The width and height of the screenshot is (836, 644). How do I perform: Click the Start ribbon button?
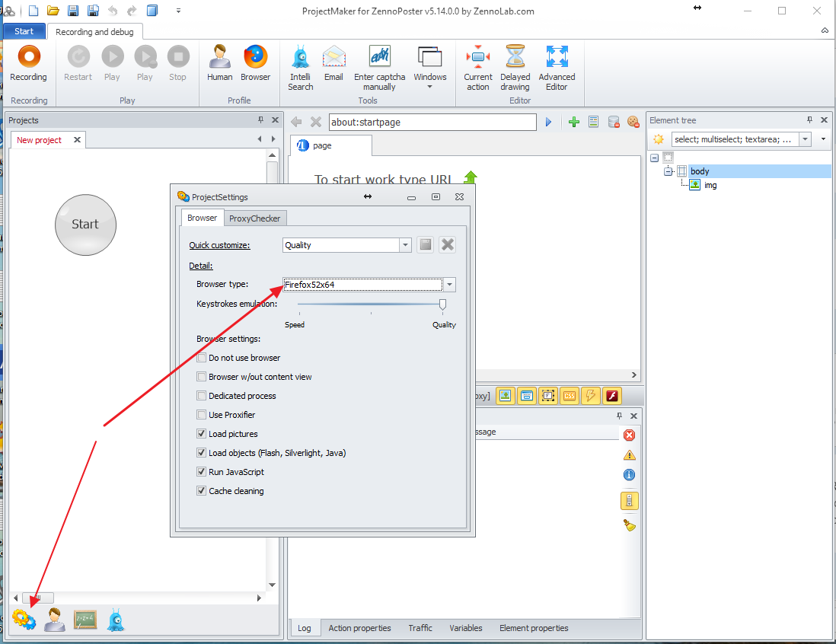click(x=24, y=31)
